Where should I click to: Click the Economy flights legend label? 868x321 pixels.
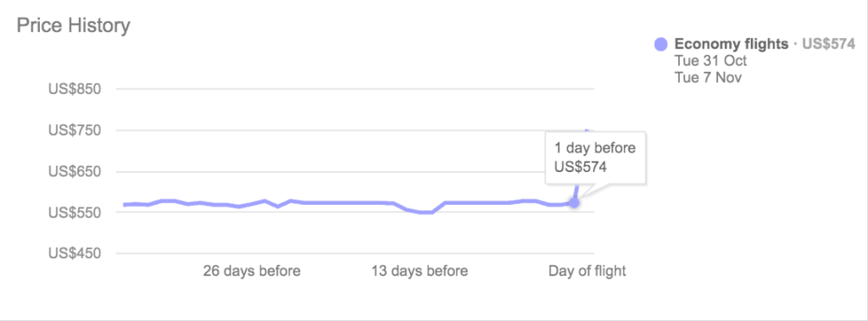(731, 44)
